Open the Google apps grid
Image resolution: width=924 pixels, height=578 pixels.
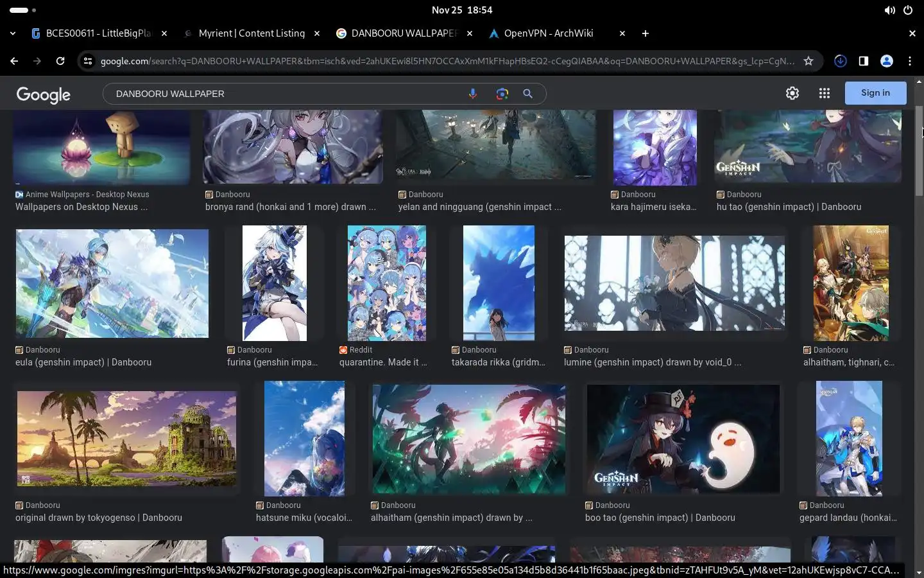[x=825, y=93]
